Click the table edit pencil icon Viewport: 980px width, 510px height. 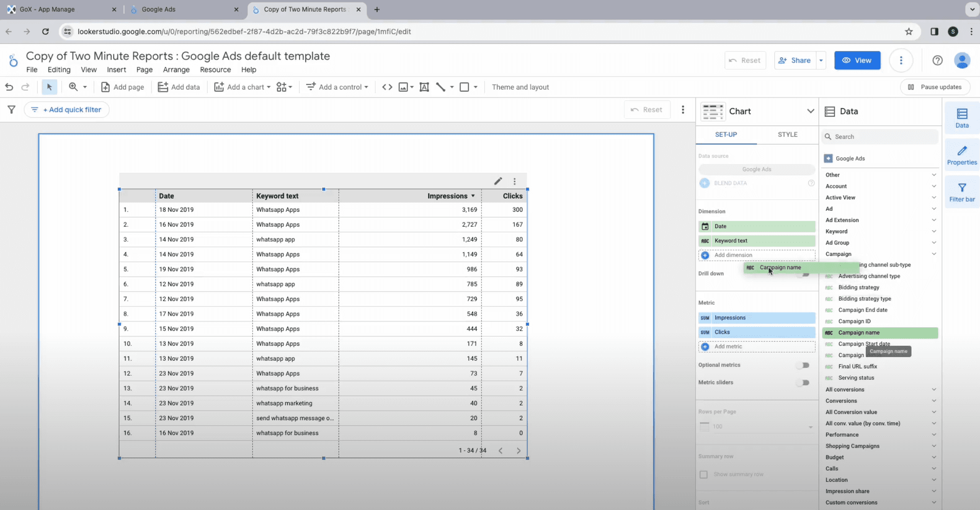coord(498,181)
